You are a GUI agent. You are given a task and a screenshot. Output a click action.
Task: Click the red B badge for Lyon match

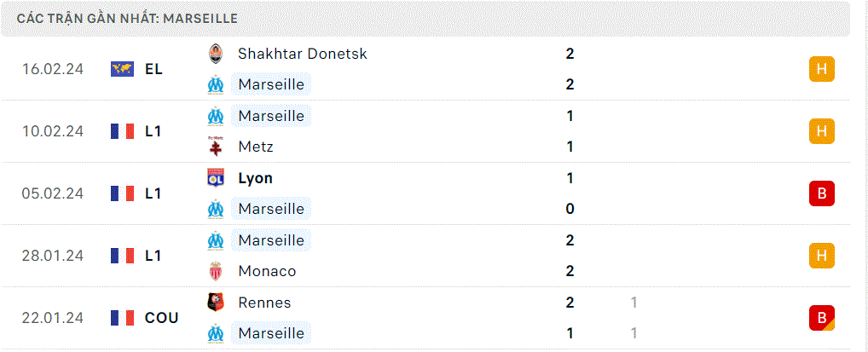pos(821,193)
